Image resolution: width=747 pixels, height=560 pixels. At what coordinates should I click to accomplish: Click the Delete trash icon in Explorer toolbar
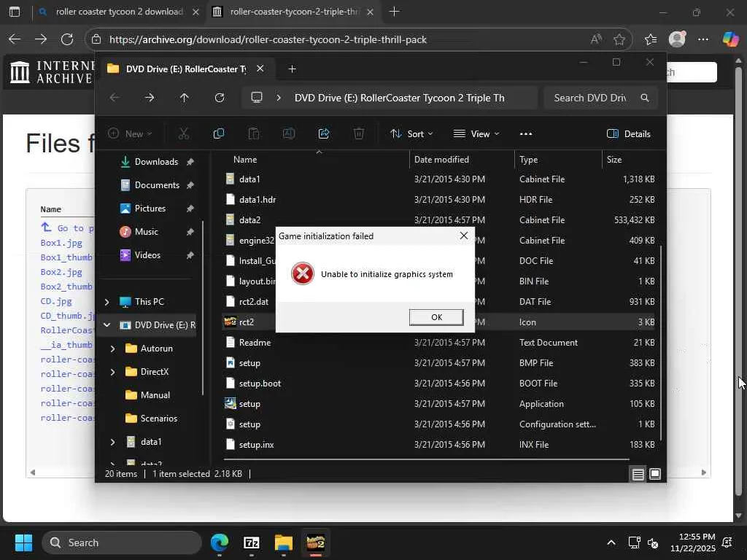click(x=359, y=134)
